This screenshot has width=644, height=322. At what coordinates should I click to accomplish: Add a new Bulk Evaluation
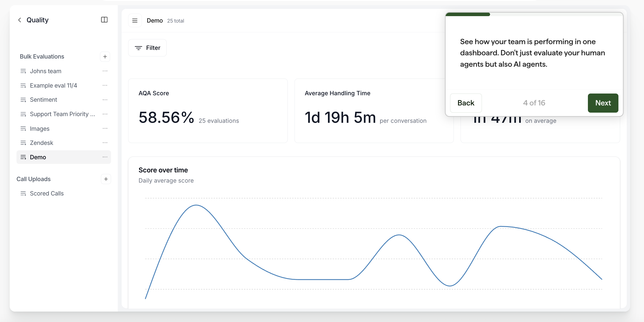pyautogui.click(x=105, y=57)
